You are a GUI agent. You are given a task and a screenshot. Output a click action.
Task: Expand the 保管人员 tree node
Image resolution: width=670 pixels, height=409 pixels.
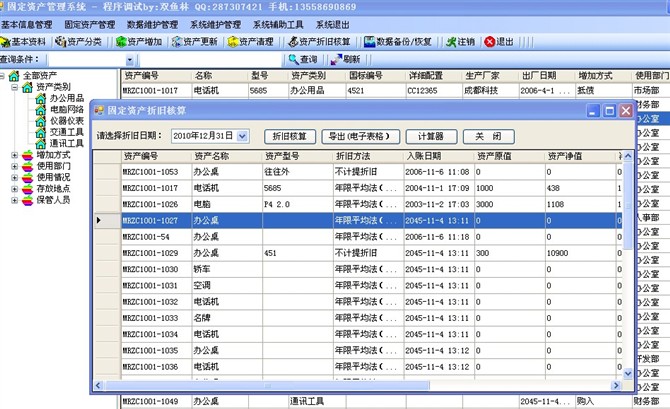(15, 200)
